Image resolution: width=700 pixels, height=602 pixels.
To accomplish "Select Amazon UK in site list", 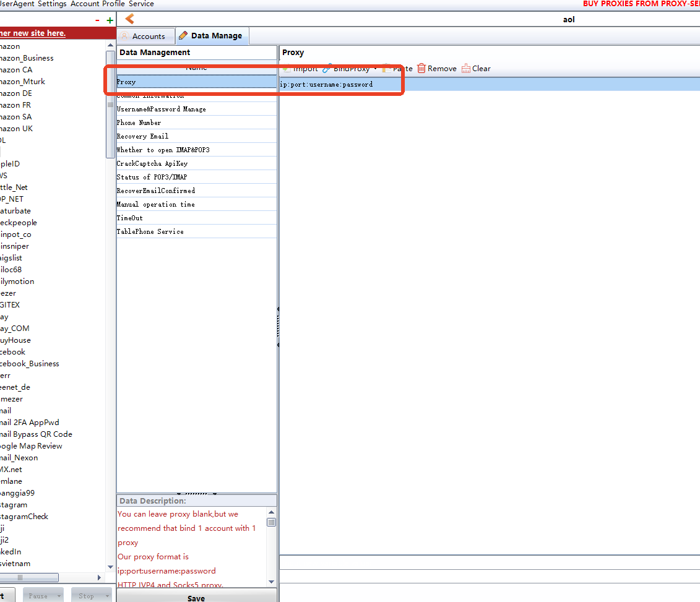I will pos(17,129).
